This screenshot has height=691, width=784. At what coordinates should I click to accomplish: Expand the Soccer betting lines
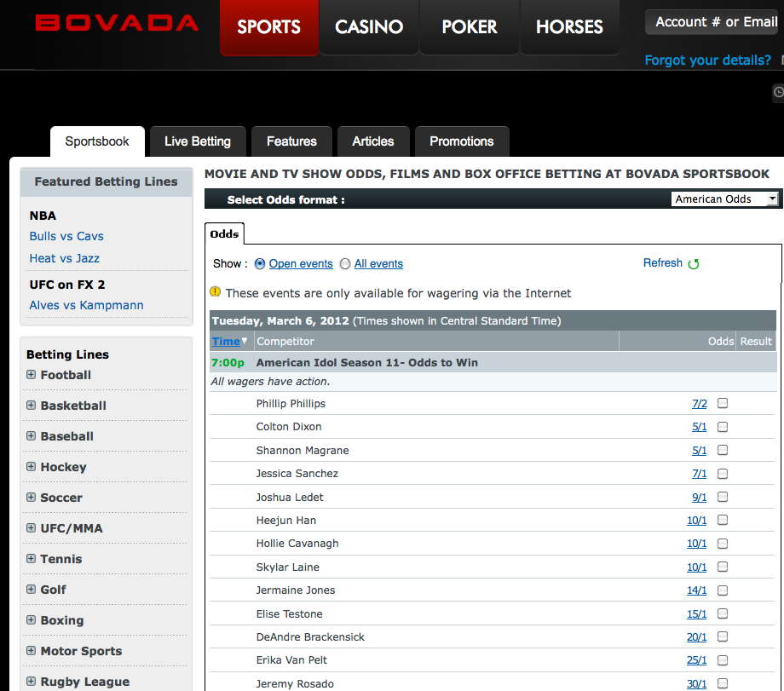[31, 497]
